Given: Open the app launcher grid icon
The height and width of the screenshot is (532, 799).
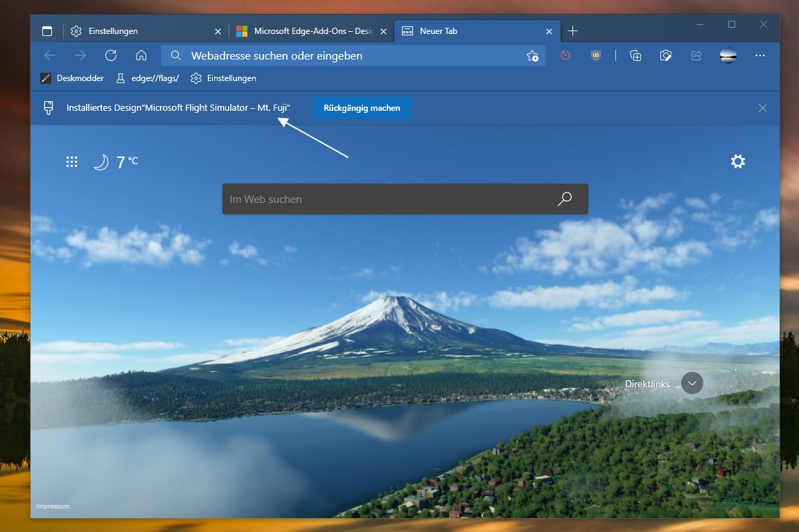Looking at the screenshot, I should [72, 162].
